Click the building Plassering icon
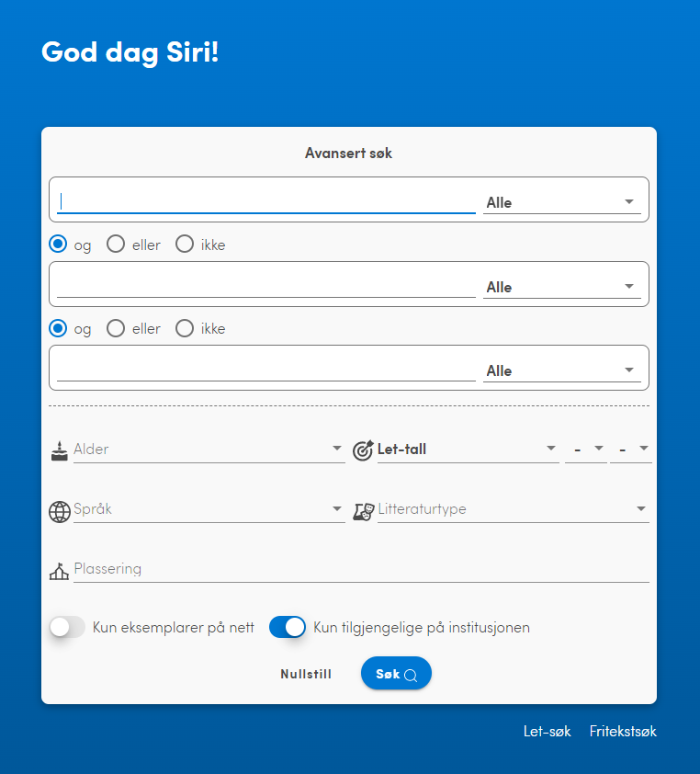This screenshot has height=774, width=700. pos(59,572)
